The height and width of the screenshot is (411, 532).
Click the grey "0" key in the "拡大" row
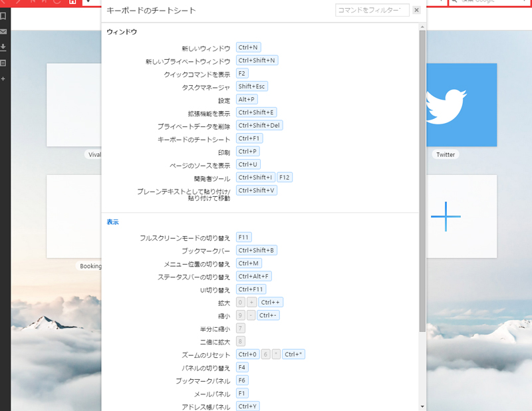tap(241, 303)
